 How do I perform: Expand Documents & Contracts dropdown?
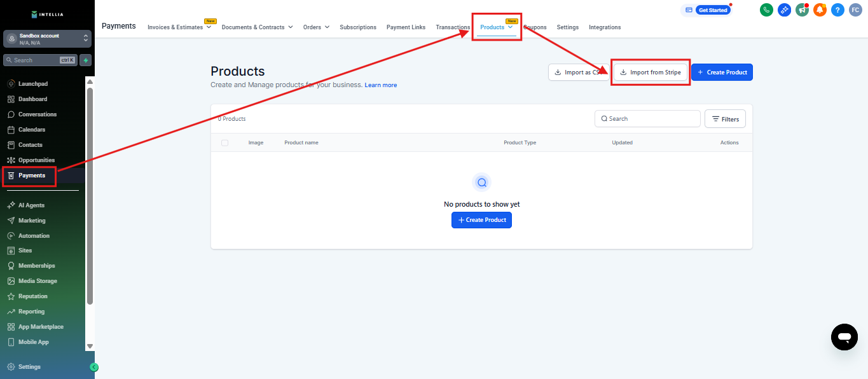(257, 27)
